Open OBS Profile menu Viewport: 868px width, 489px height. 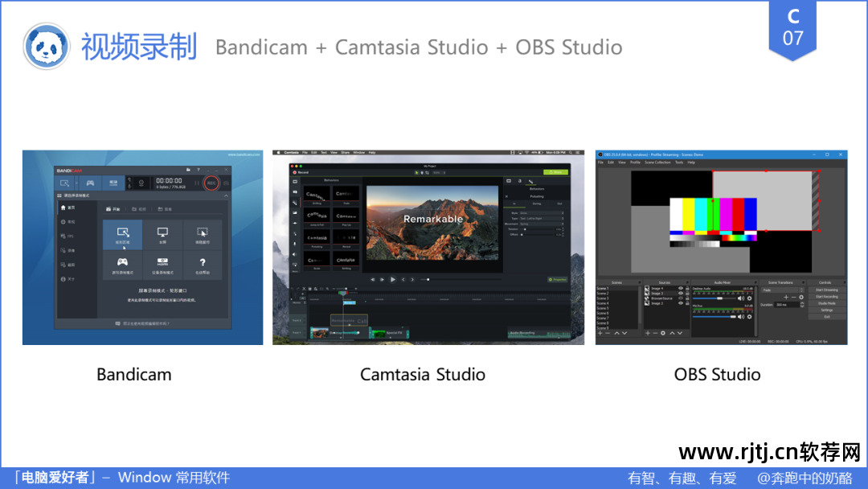[x=635, y=162]
